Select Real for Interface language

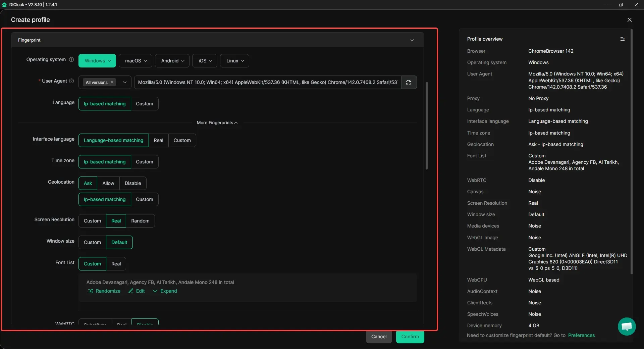click(158, 140)
